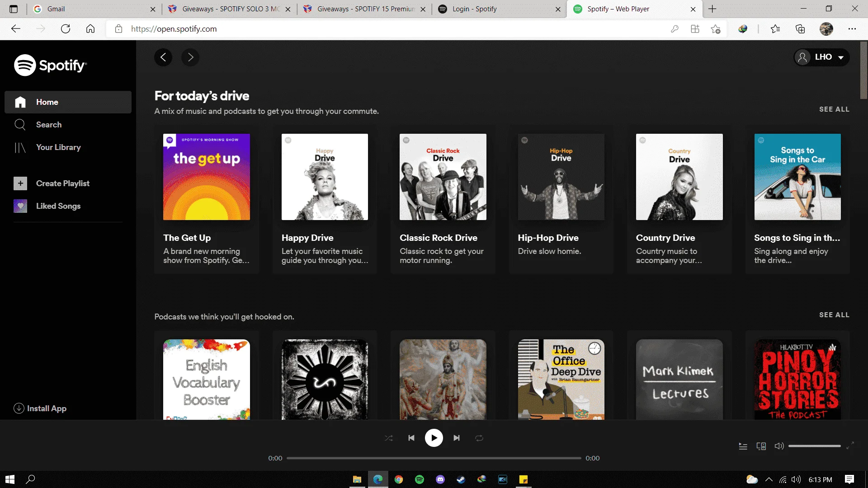868x488 pixels.
Task: Mute sound with the player's speaker icon
Action: (x=779, y=446)
